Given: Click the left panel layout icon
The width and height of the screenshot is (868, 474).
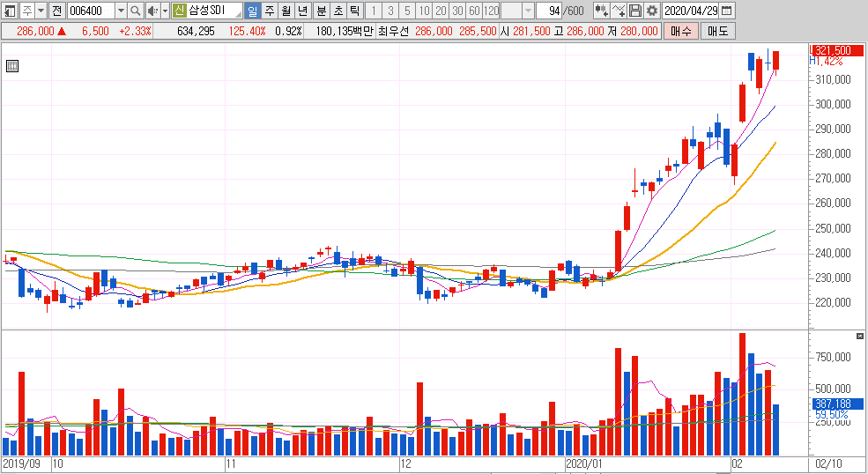Looking at the screenshot, I should point(9,11).
